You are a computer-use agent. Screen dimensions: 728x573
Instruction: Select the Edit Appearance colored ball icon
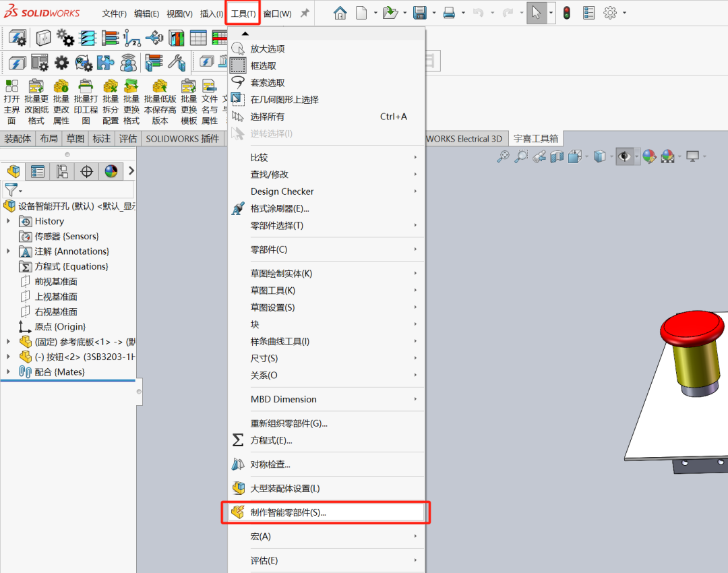click(x=649, y=156)
